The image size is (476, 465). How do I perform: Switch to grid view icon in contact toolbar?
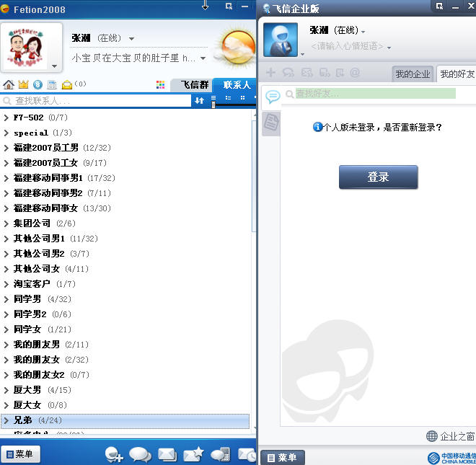242,98
